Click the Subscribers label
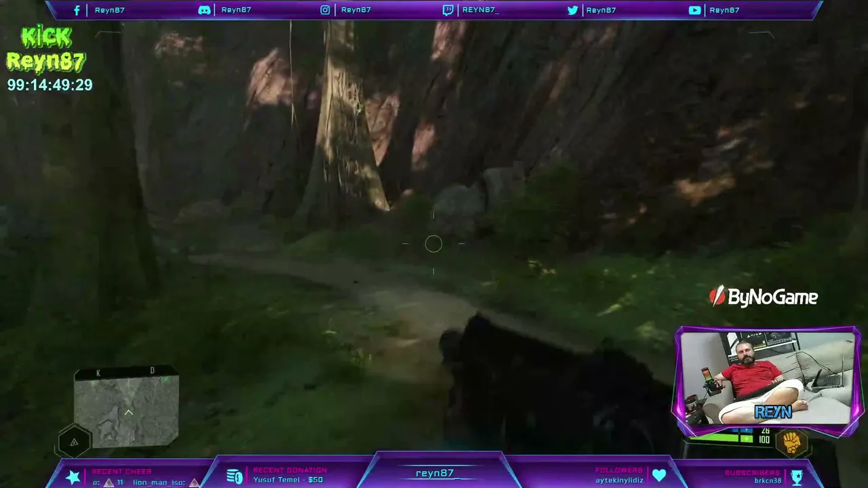The image size is (868, 488). point(752,473)
